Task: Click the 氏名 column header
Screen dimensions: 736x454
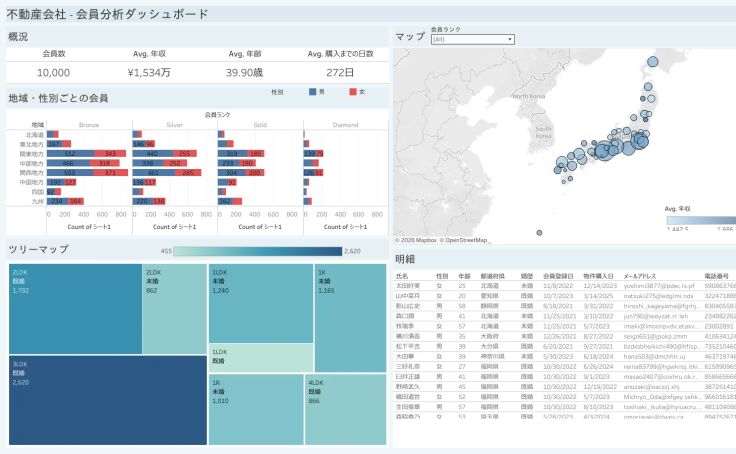Action: [x=402, y=276]
